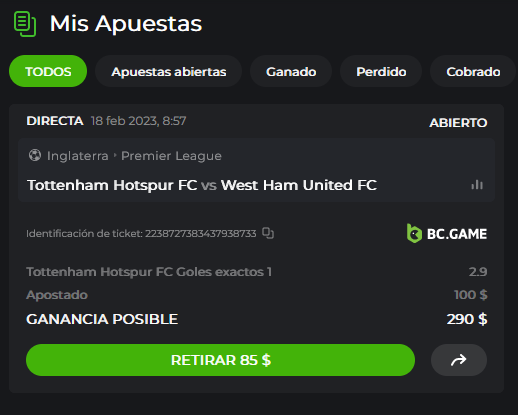Viewport: 518px width, 415px height.
Task: Click the BC.GAME logo
Action: 447,233
